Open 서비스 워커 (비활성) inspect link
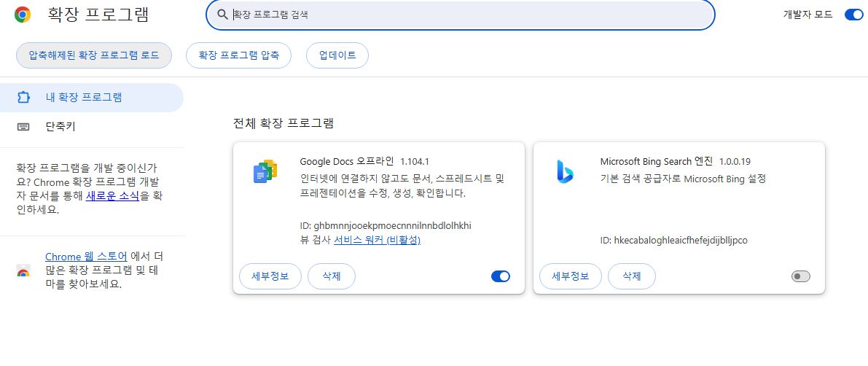This screenshot has height=366, width=868. coord(377,241)
